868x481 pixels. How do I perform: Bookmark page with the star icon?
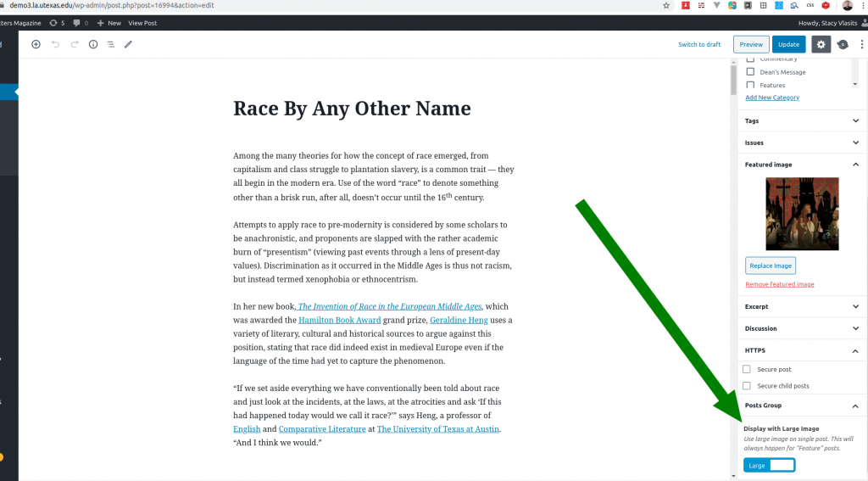point(666,5)
